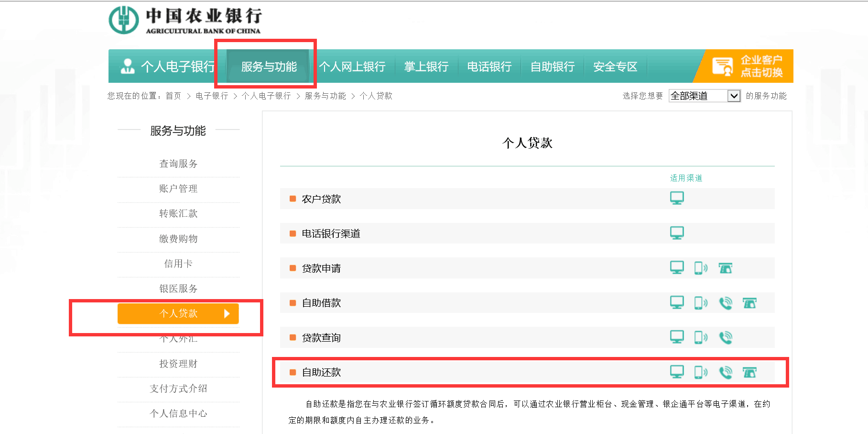Open 投资理财 in the sidebar

(x=178, y=364)
